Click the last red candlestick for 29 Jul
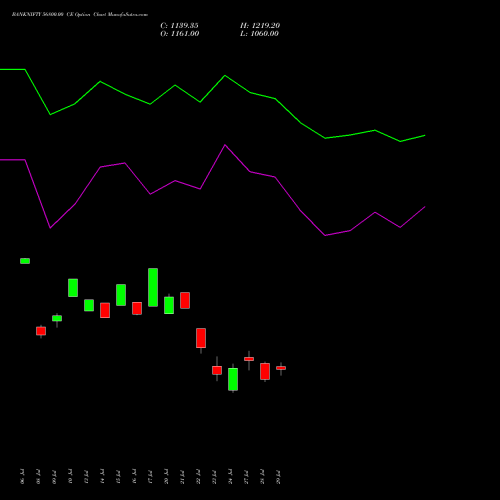 pyautogui.click(x=281, y=368)
